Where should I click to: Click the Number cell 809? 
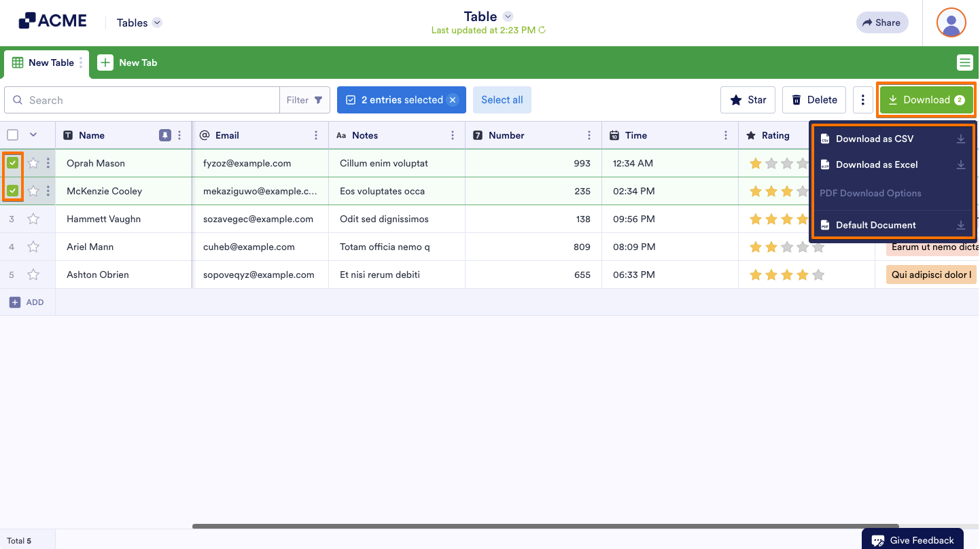[533, 247]
